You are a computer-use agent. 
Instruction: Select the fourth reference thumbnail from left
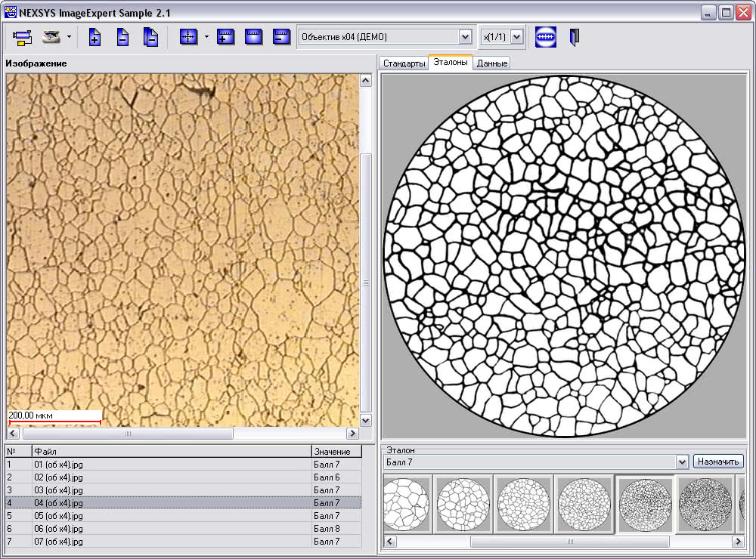[x=584, y=504]
